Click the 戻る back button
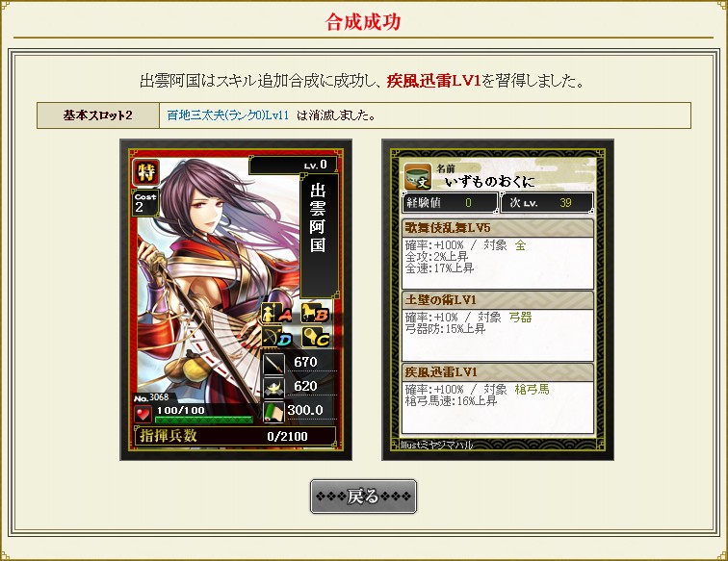 pyautogui.click(x=363, y=497)
